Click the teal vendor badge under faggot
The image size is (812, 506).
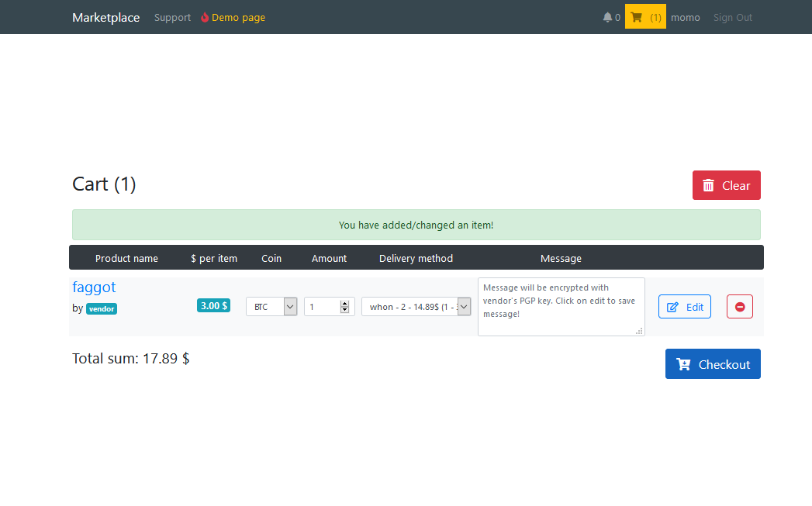[101, 308]
